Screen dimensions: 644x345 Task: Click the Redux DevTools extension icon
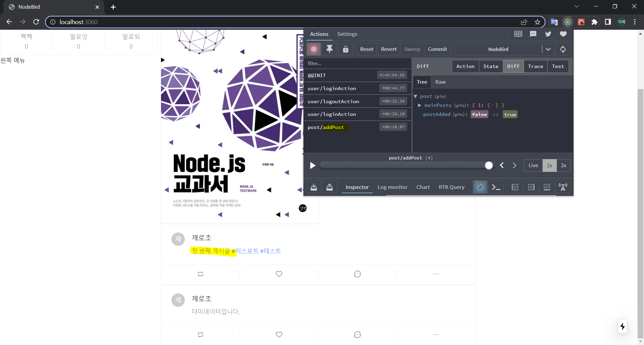click(568, 22)
